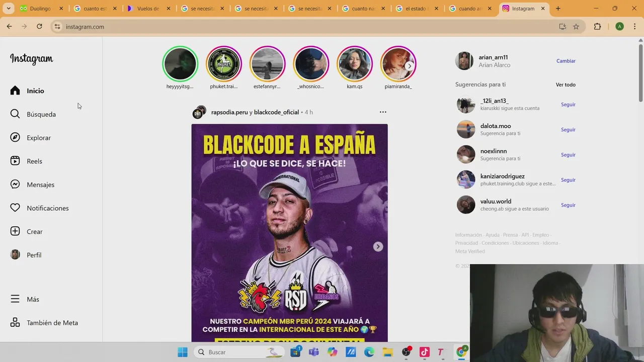Open post options three-dots menu
This screenshot has width=644, height=362.
pyautogui.click(x=383, y=112)
